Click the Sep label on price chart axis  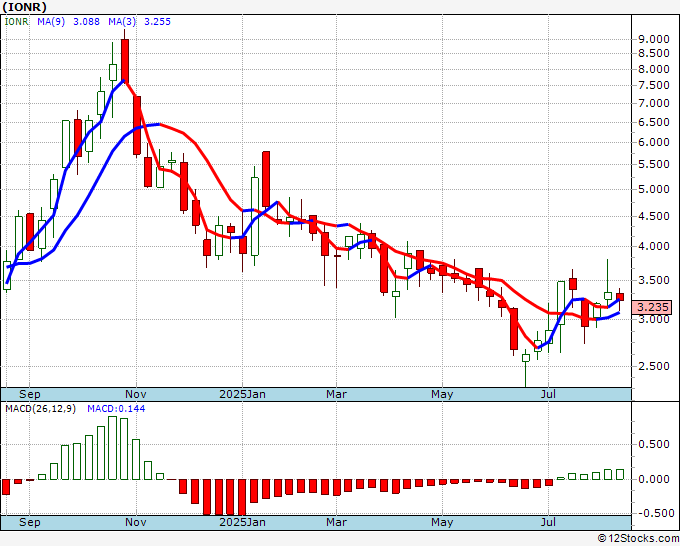(x=29, y=394)
